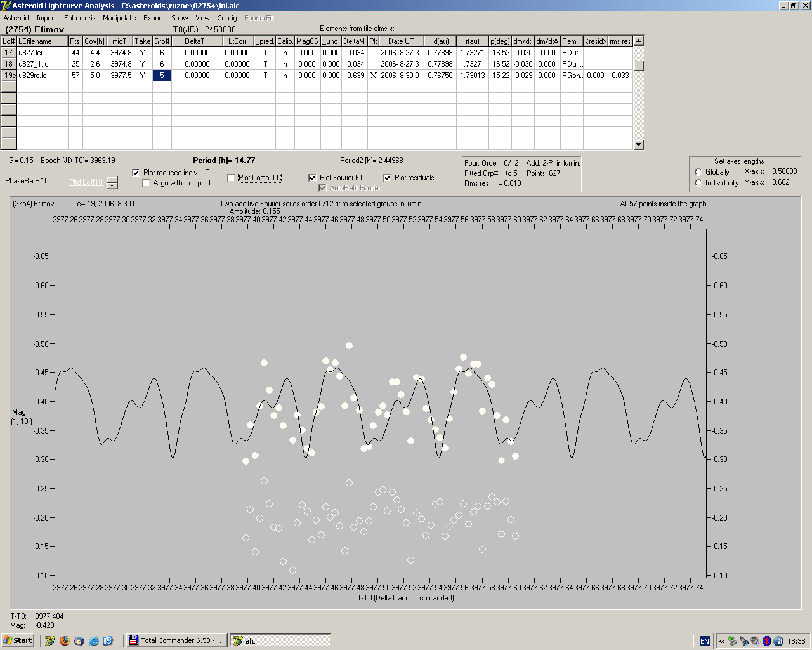Open Internet Explorer from quick launch
The image size is (812, 650).
coord(94,641)
